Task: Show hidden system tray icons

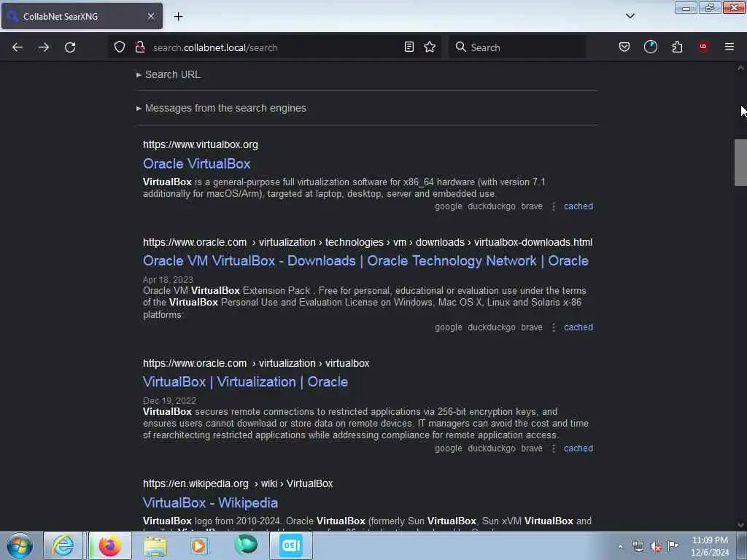Action: [x=620, y=547]
